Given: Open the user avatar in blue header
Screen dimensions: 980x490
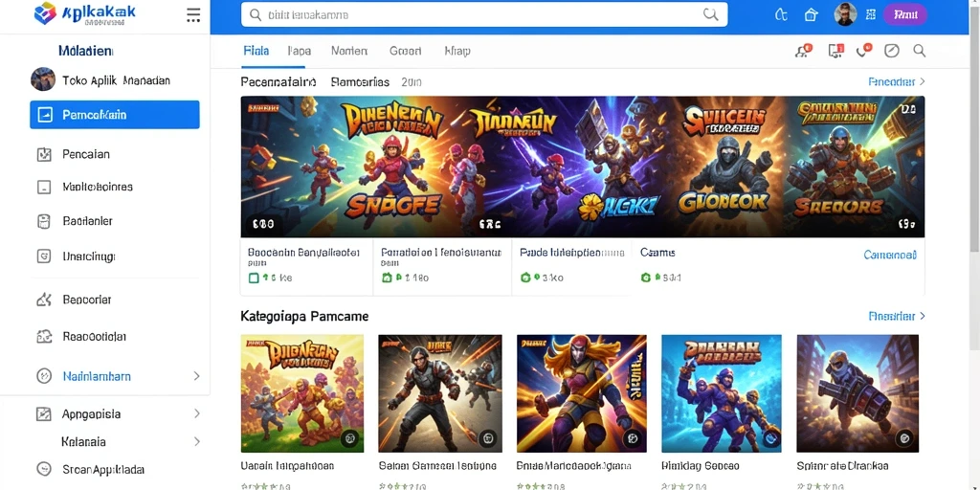Looking at the screenshot, I should pyautogui.click(x=845, y=14).
